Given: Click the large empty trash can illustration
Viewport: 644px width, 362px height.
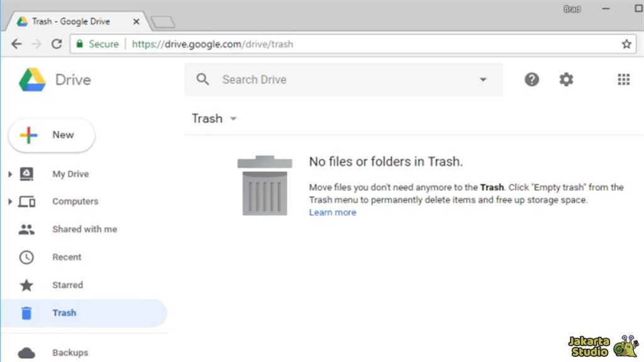Looking at the screenshot, I should pyautogui.click(x=265, y=185).
